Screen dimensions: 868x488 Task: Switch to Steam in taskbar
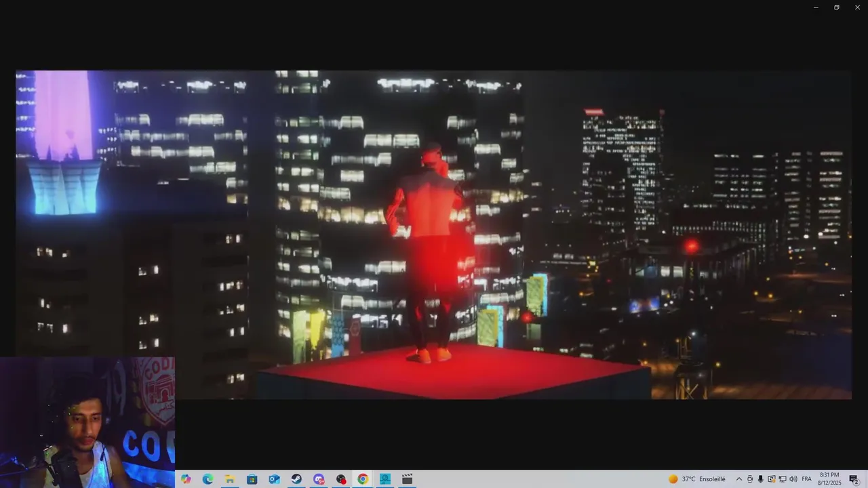click(x=296, y=479)
